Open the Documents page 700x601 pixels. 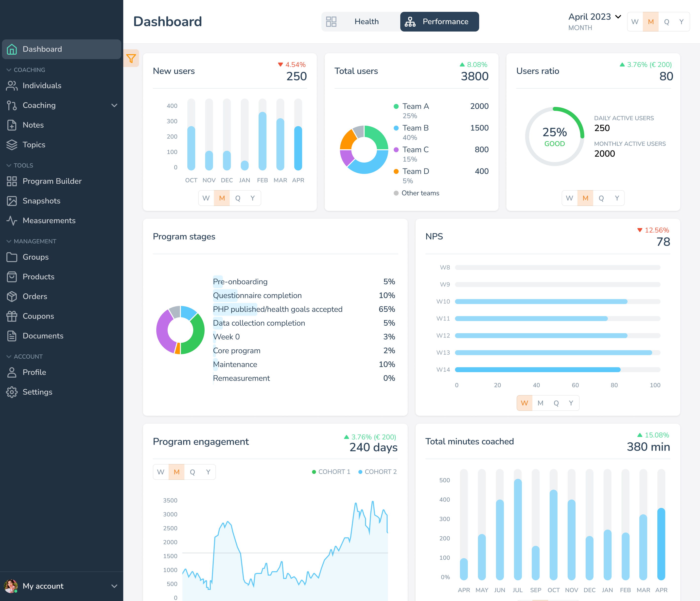(43, 336)
